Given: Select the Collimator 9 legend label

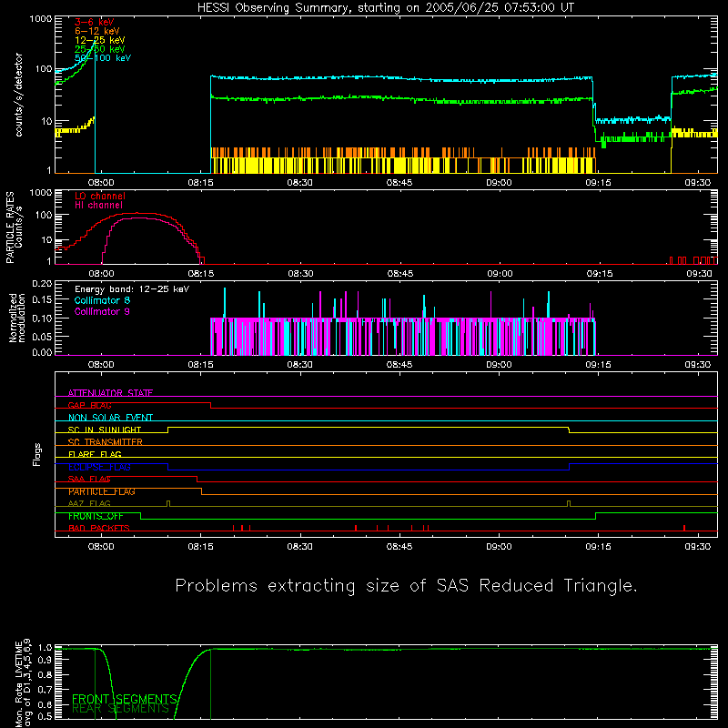Looking at the screenshot, I should point(102,311).
